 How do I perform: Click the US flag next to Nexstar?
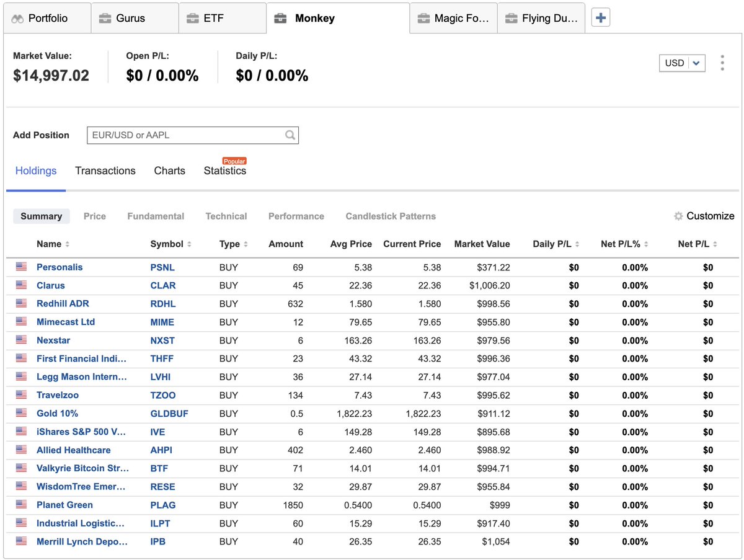[x=22, y=340]
